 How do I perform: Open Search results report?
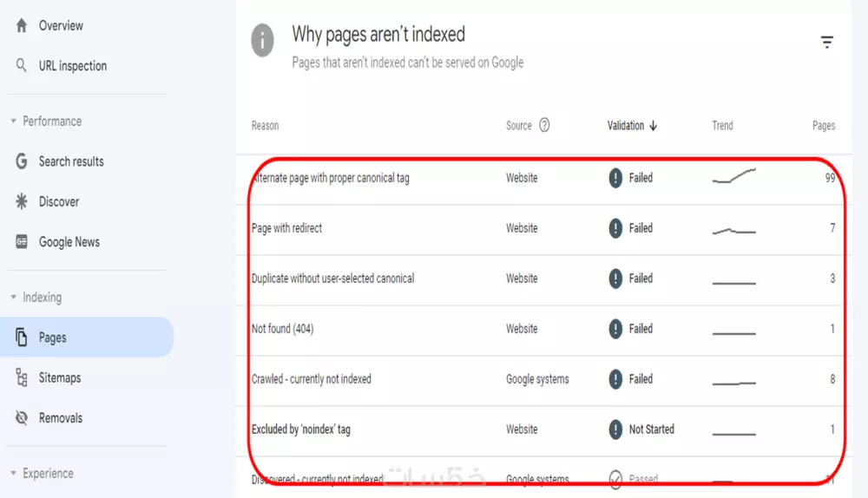point(70,161)
